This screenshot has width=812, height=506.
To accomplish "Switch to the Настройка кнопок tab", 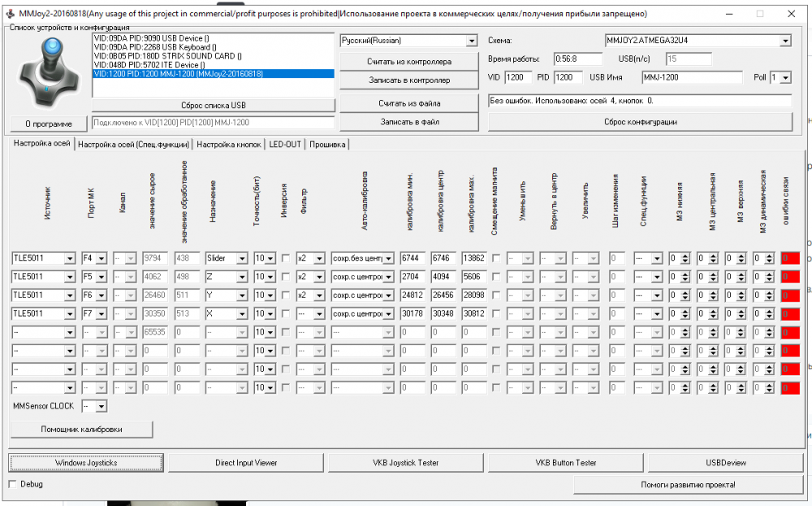I will tap(228, 145).
